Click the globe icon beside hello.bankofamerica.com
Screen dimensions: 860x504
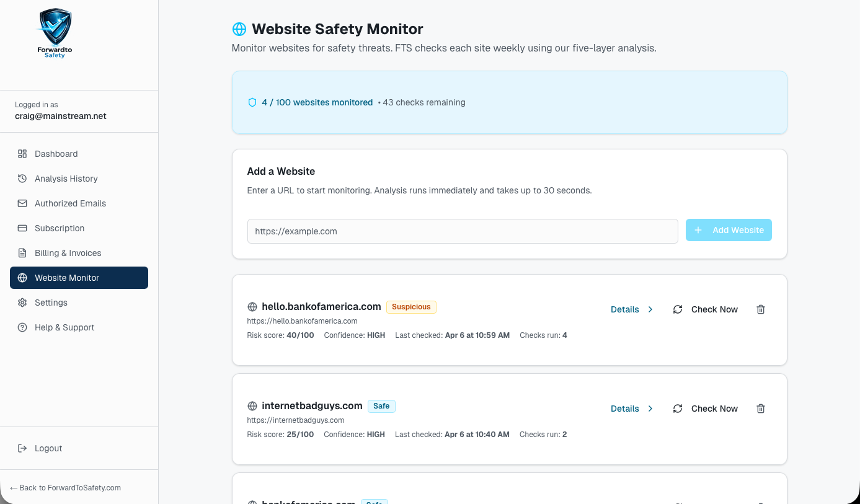pyautogui.click(x=252, y=306)
